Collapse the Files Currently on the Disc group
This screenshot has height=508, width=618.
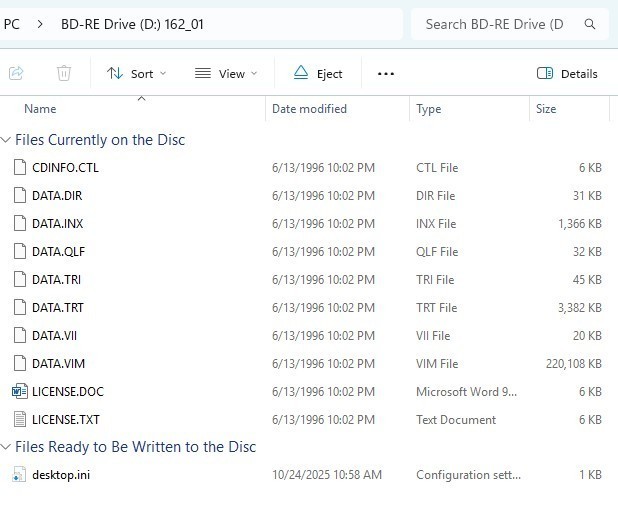pyautogui.click(x=7, y=141)
